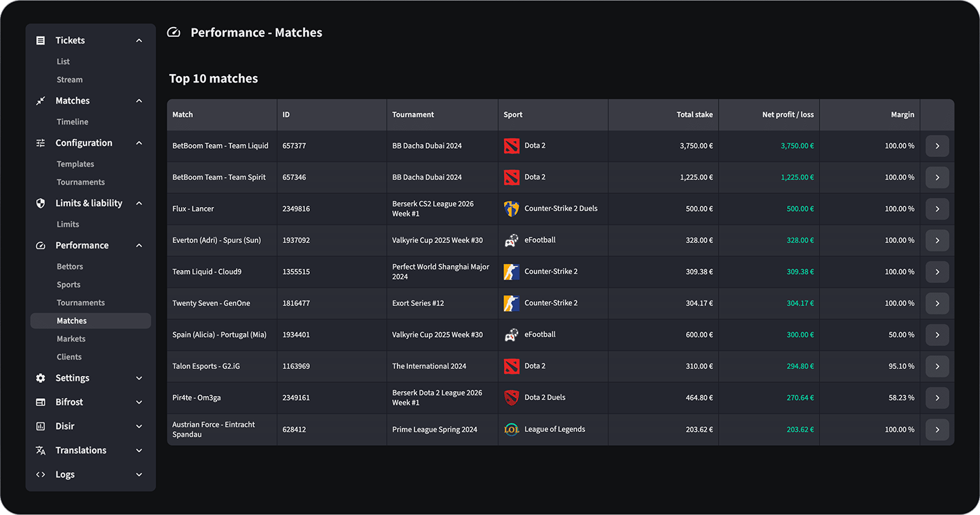Image resolution: width=980 pixels, height=515 pixels.
Task: Click the eFootball icon in Everton row
Action: [x=511, y=240]
